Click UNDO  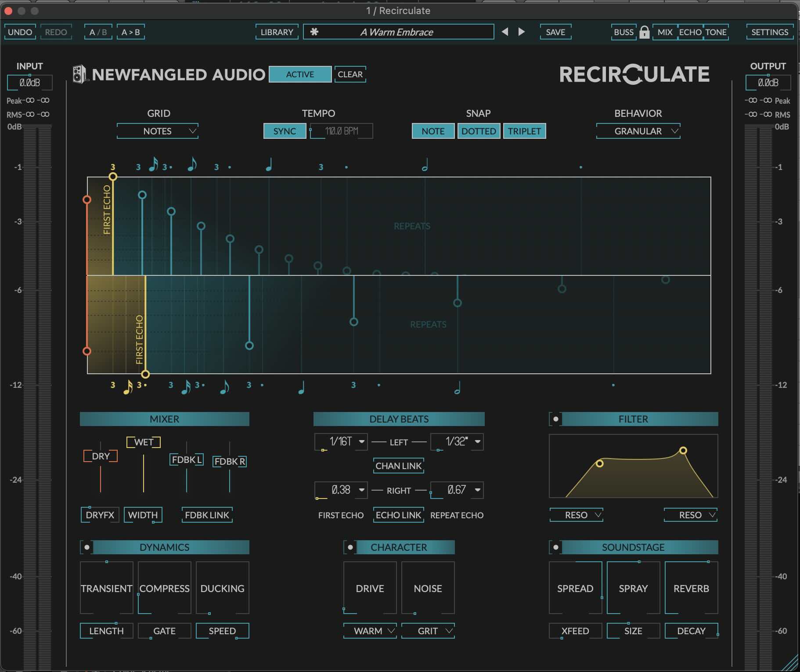(x=20, y=32)
